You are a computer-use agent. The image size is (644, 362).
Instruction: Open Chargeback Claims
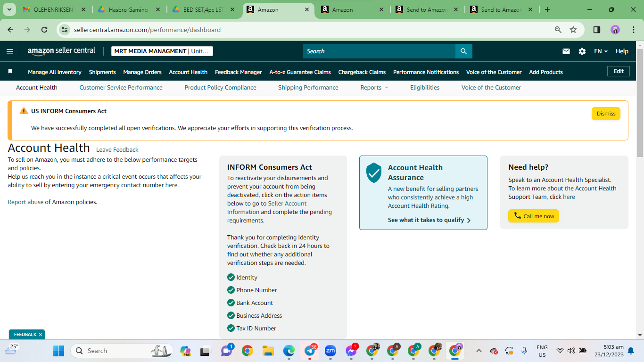point(362,72)
